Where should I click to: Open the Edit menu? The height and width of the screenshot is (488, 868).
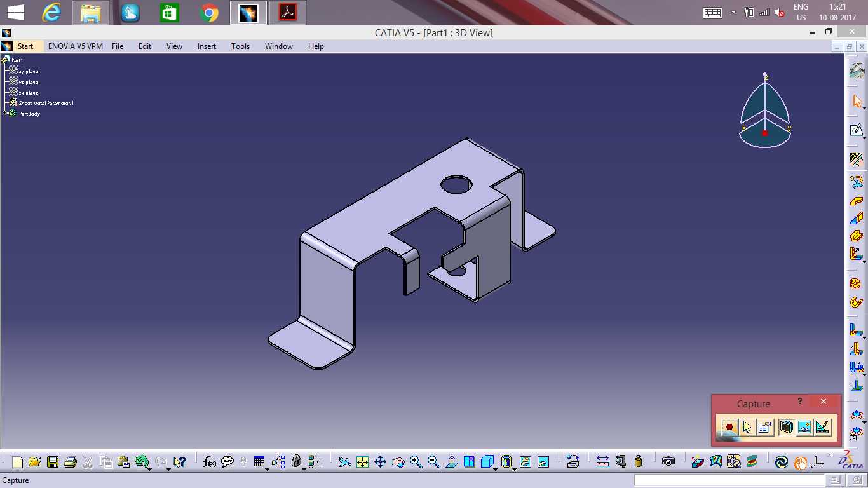(x=145, y=46)
